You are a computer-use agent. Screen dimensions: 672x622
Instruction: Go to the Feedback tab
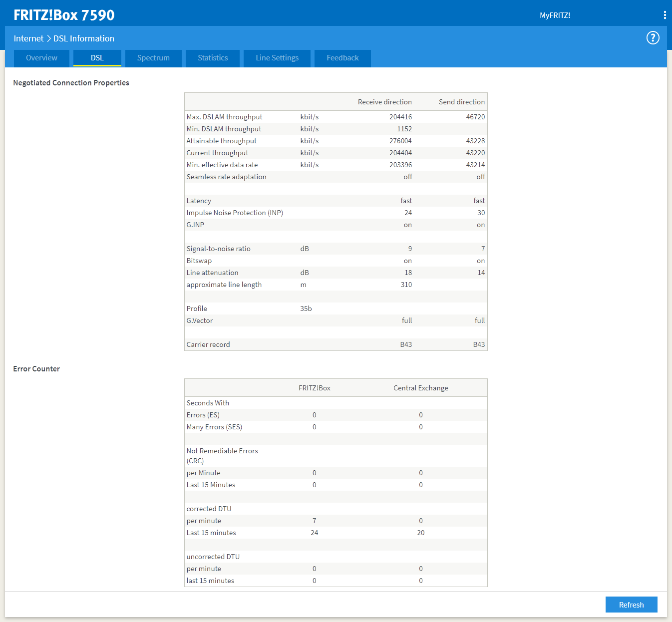click(x=342, y=58)
